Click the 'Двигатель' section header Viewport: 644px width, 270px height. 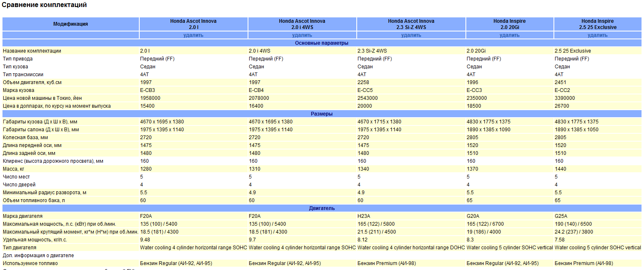(322, 208)
